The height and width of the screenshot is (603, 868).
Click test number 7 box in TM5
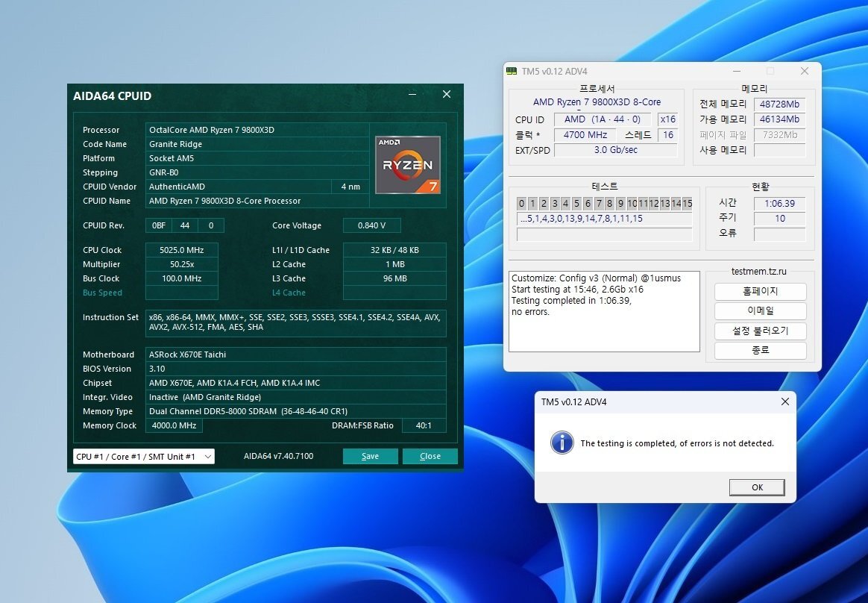click(598, 204)
